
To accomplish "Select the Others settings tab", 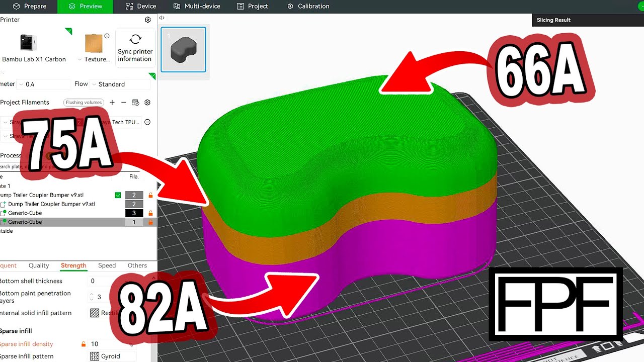I will [137, 265].
